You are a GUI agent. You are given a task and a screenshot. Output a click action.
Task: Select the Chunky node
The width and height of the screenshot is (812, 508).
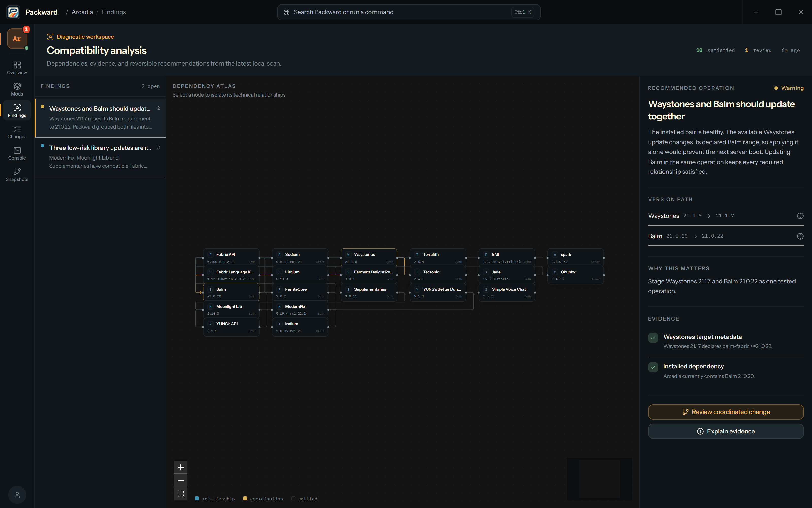point(576,275)
